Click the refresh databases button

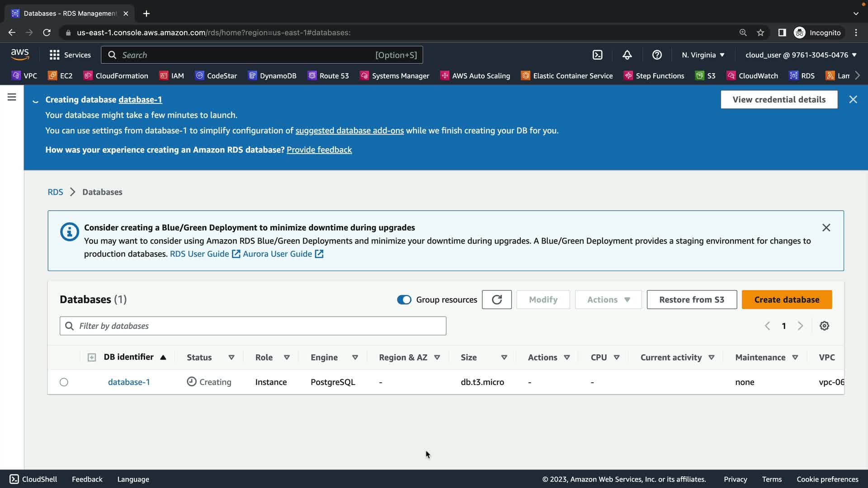[496, 300]
